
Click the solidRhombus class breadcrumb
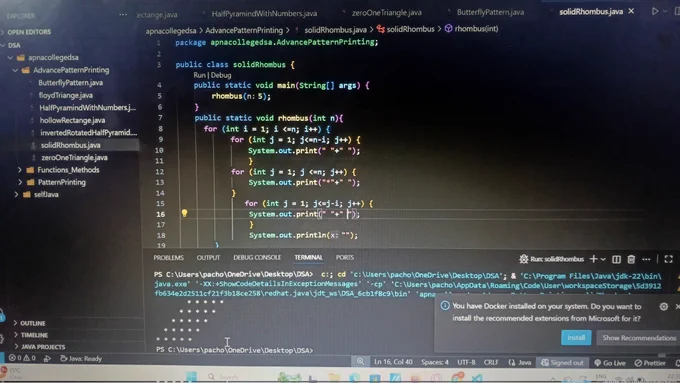point(405,29)
